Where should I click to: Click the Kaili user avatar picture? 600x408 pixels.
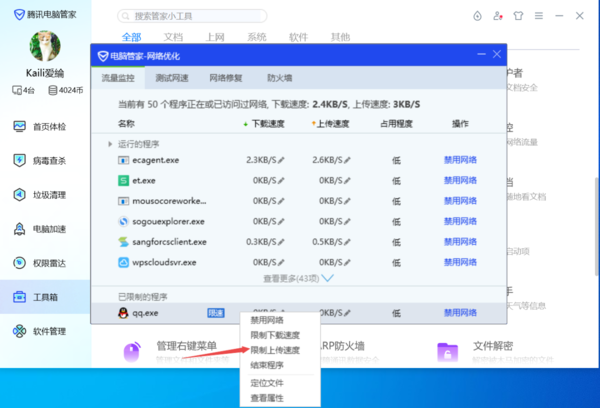[x=45, y=47]
